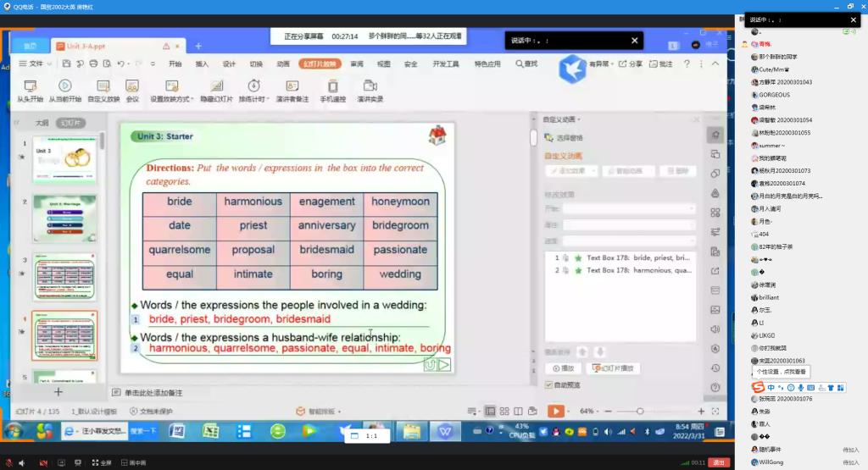Click the orange slideshow play button in status bar

[x=555, y=411]
